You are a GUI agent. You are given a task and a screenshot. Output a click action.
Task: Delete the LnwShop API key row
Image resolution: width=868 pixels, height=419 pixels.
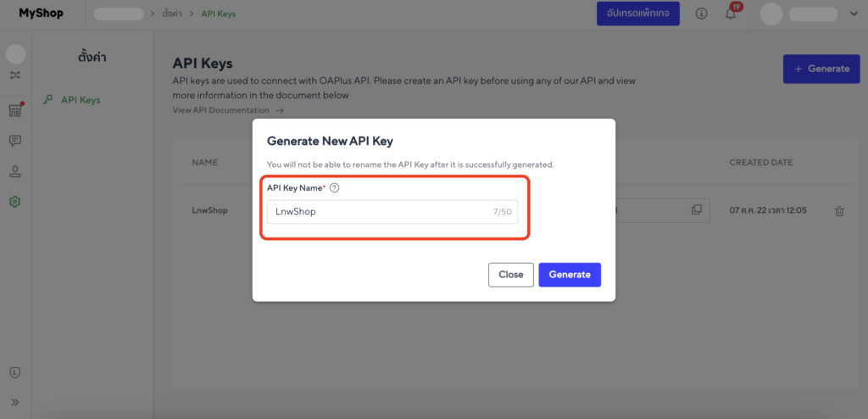pos(839,211)
